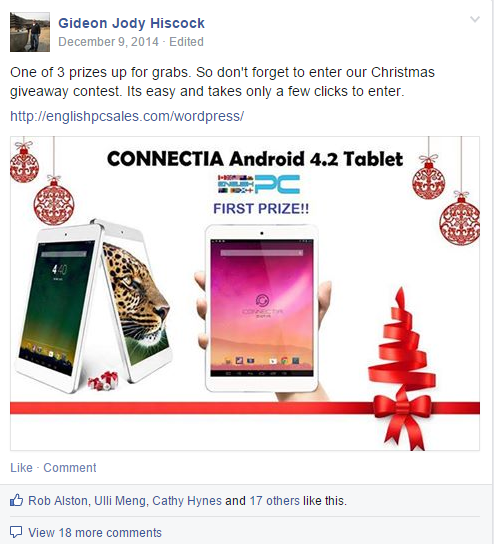Viewport: 494px width, 544px height.
Task: Open Rob Alston's profile
Action: [58, 501]
